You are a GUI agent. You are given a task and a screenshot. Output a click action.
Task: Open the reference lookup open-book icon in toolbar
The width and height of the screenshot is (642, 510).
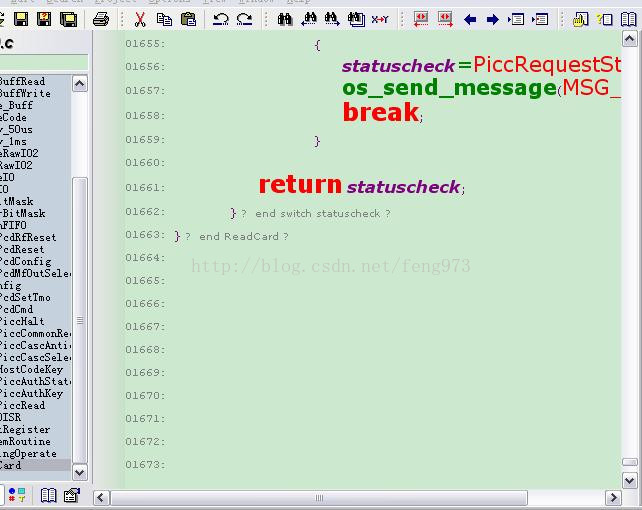tap(628, 19)
